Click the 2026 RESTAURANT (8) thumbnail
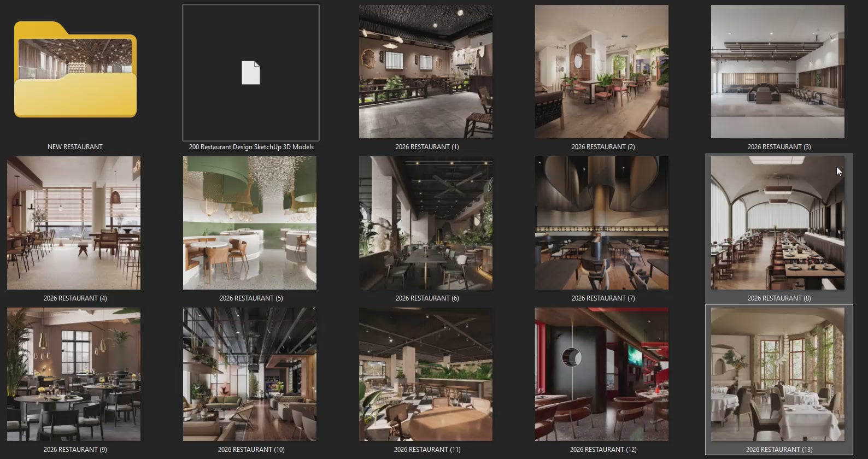 point(777,223)
